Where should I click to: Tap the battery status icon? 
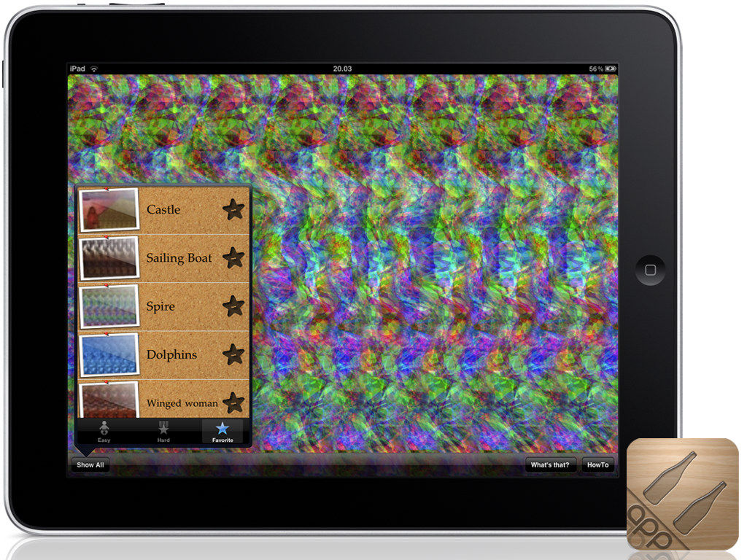tap(611, 69)
